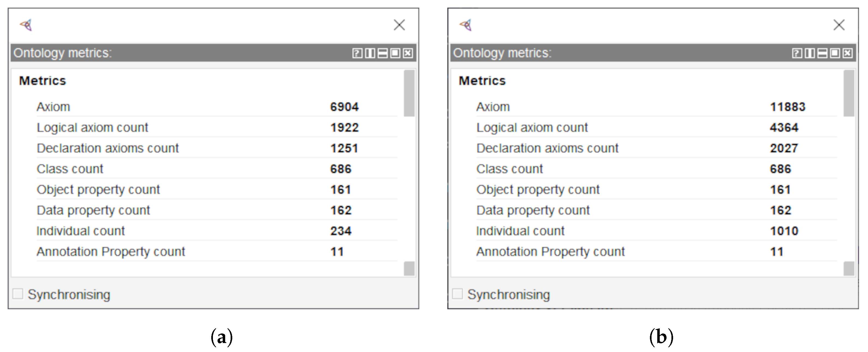
Task: Click Protégé logo icon in right window
Action: coord(466,25)
